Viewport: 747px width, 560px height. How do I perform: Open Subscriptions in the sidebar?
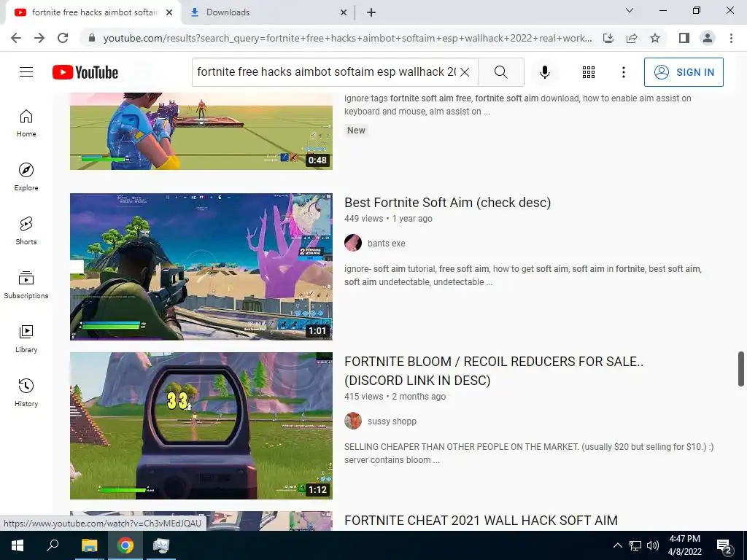point(26,285)
